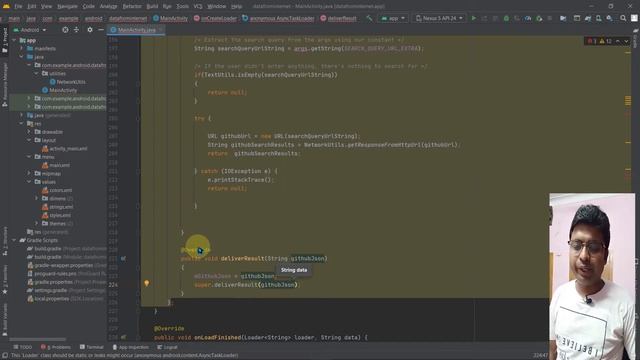Click the project panel settings gear
Screen dimensions: 640x360
pyautogui.click(x=90, y=30)
